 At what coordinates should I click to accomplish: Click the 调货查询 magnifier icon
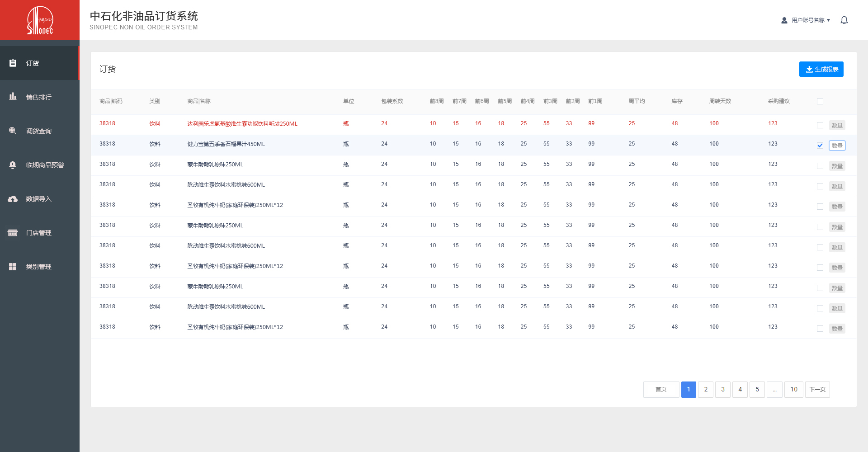tap(13, 131)
